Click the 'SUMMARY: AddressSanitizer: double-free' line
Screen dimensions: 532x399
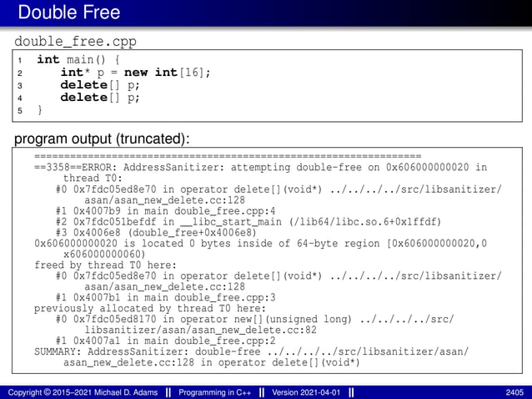[x=252, y=351]
